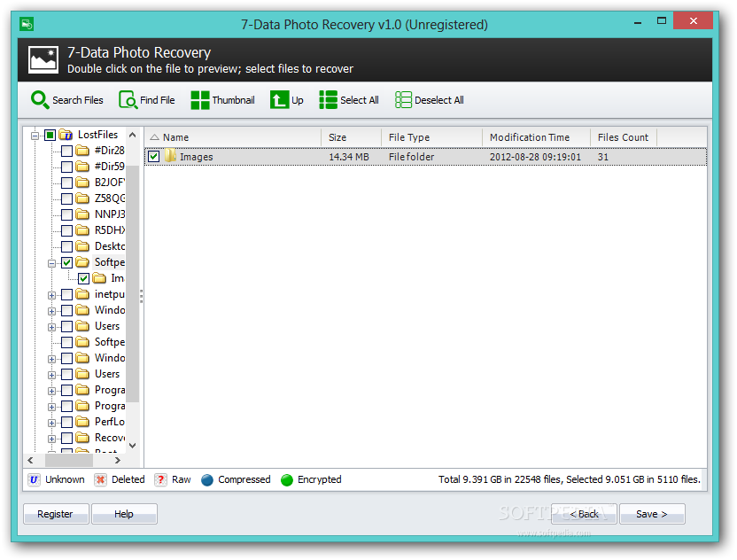
Task: Click the Deleted legend icon
Action: point(100,479)
